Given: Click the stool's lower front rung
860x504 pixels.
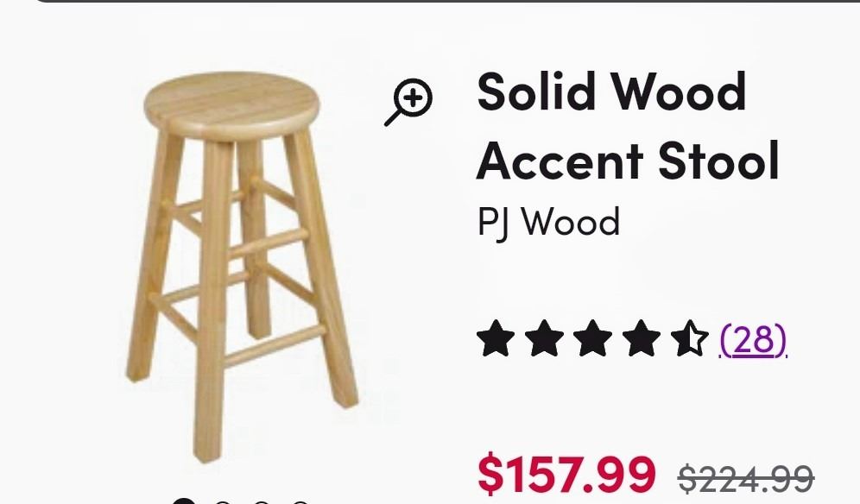Looking at the screenshot, I should (273, 347).
